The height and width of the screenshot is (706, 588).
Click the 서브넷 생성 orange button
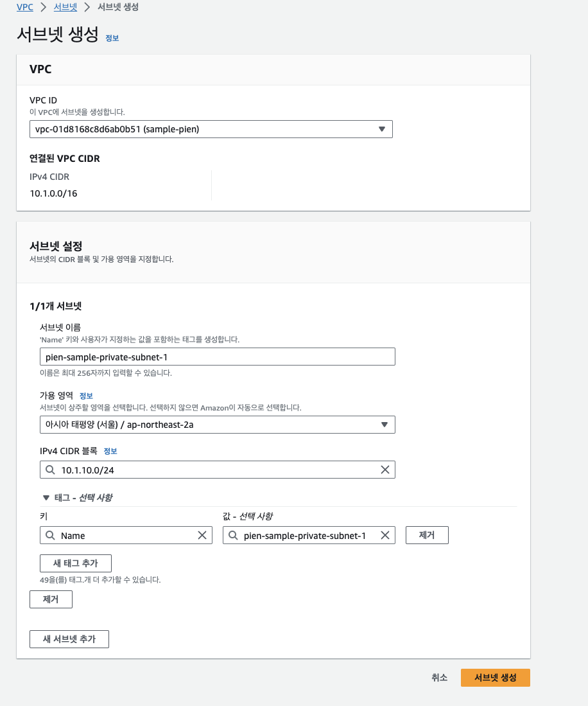click(496, 677)
